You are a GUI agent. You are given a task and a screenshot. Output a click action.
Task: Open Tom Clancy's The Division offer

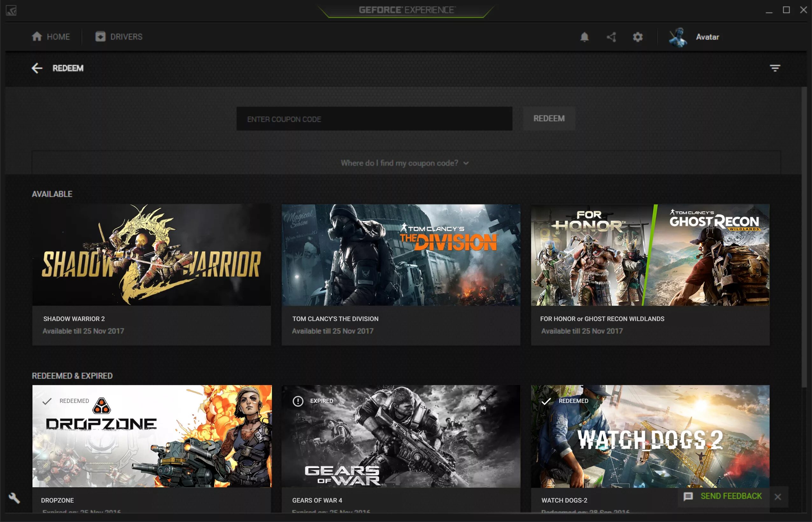pos(401,255)
